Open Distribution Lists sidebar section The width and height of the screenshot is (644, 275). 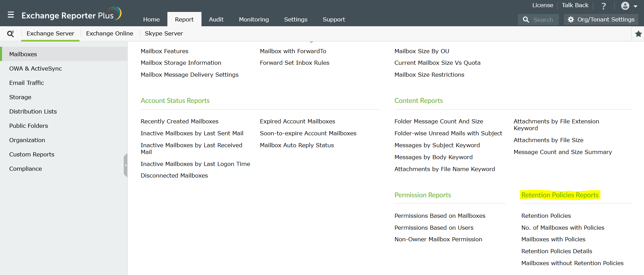coord(33,111)
